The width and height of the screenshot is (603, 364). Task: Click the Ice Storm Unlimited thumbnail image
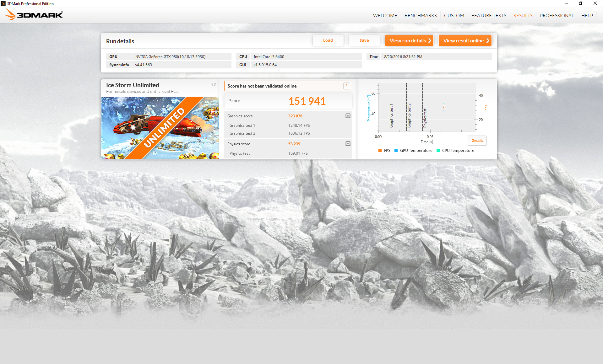tap(160, 128)
